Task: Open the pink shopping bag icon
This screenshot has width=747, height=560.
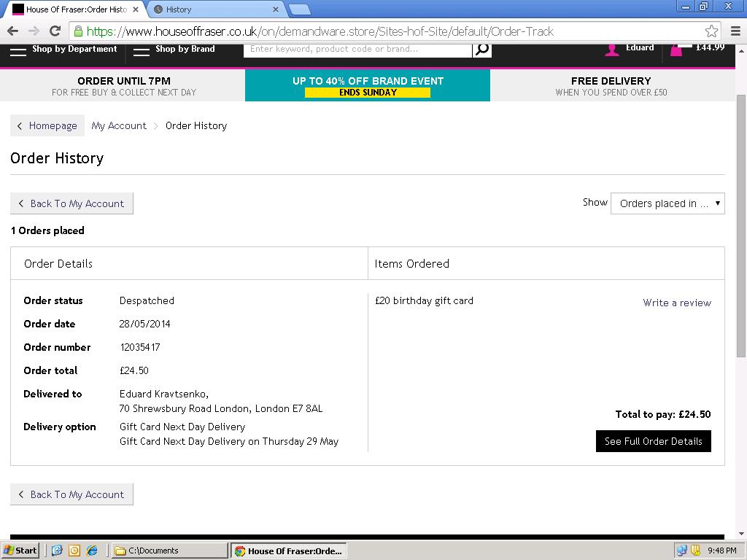Action: click(676, 50)
